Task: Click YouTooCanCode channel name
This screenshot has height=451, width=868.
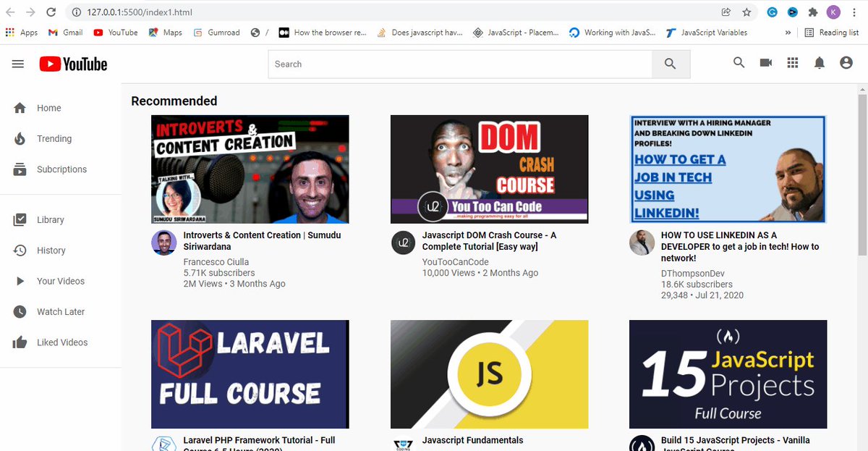Action: coord(456,262)
